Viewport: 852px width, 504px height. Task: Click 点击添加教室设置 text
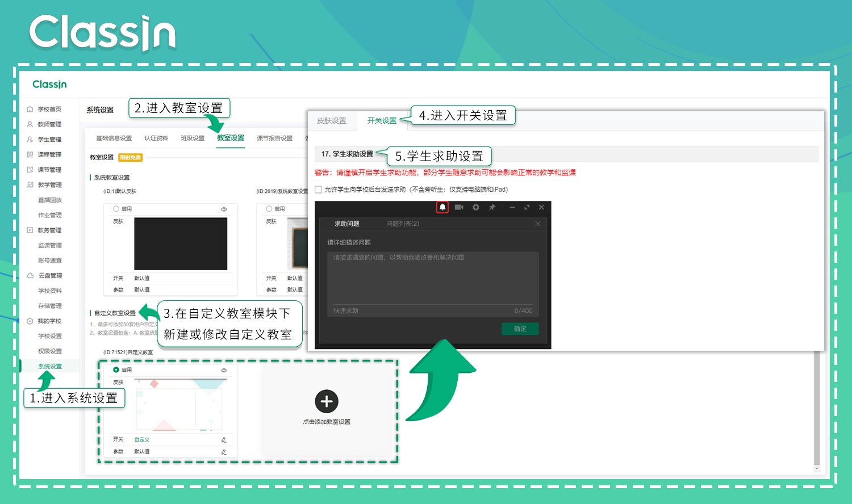(327, 422)
